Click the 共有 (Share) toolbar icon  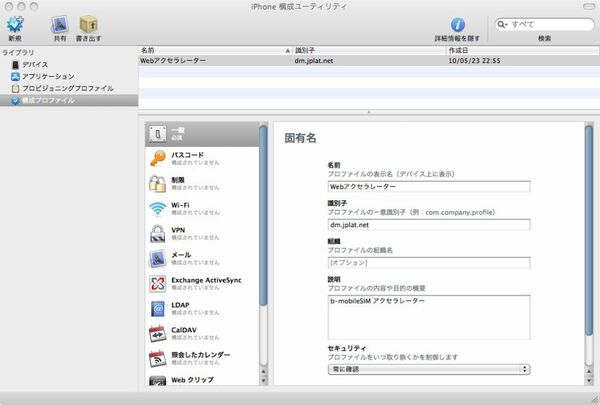60,25
